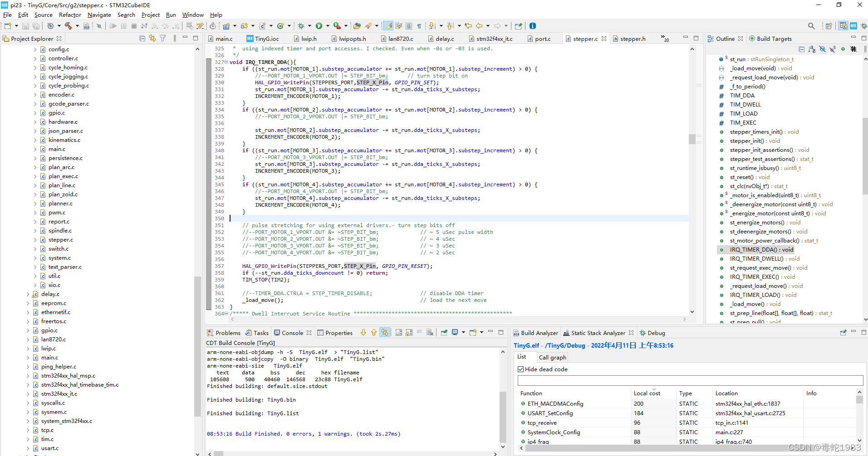The width and height of the screenshot is (868, 456).
Task: Click the Open Element folder icon in the toolbar
Action: (357, 26)
